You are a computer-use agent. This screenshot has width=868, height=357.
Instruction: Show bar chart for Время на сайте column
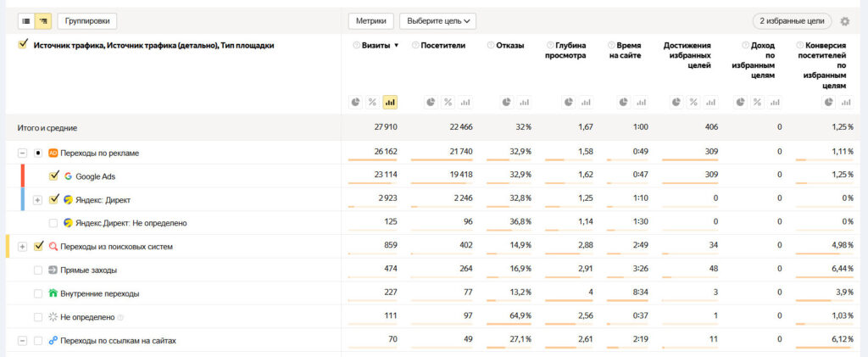(x=641, y=102)
